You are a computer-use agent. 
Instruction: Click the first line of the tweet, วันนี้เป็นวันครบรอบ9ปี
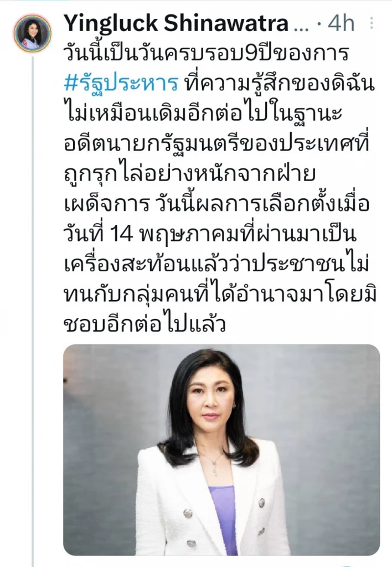pos(206,54)
